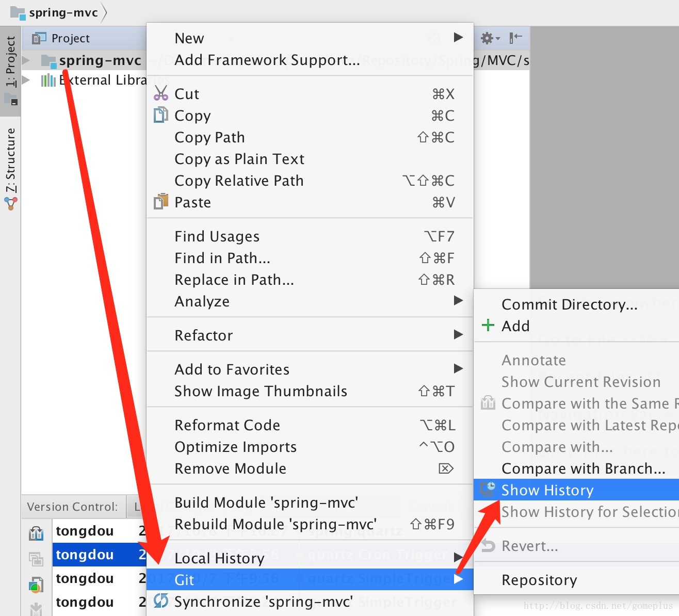
Task: Click the refresh icon in Version Control toolbar
Action: point(36,533)
